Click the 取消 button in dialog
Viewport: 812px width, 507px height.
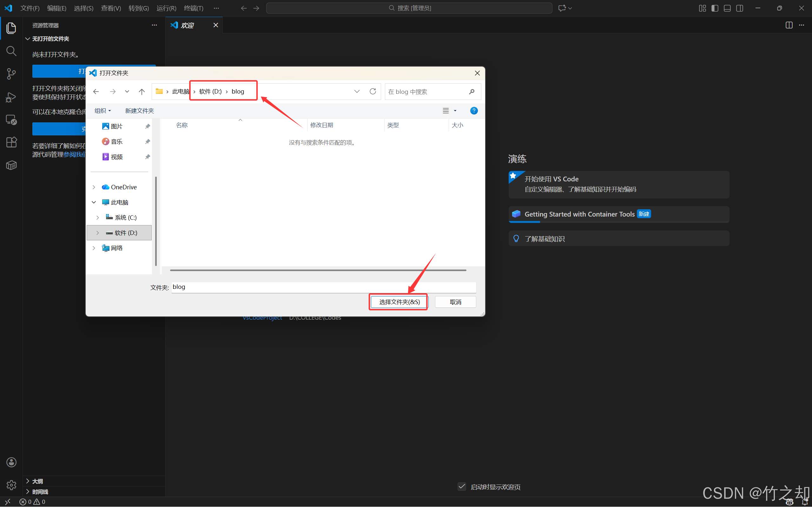point(455,302)
